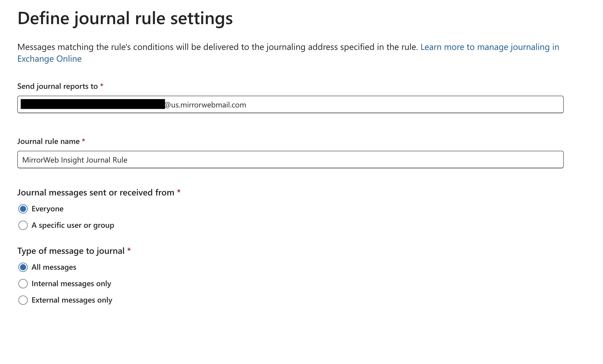Click the 'Type of message to journal' label

pos(71,251)
